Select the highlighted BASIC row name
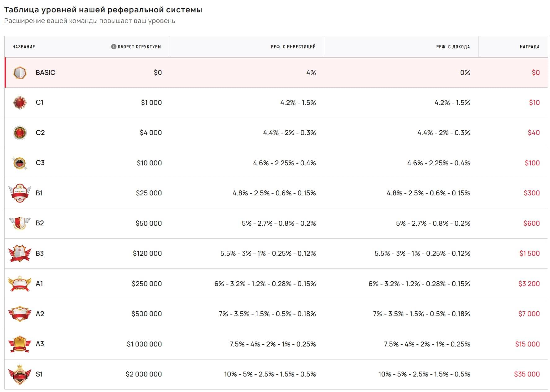The image size is (550, 392). [x=45, y=73]
